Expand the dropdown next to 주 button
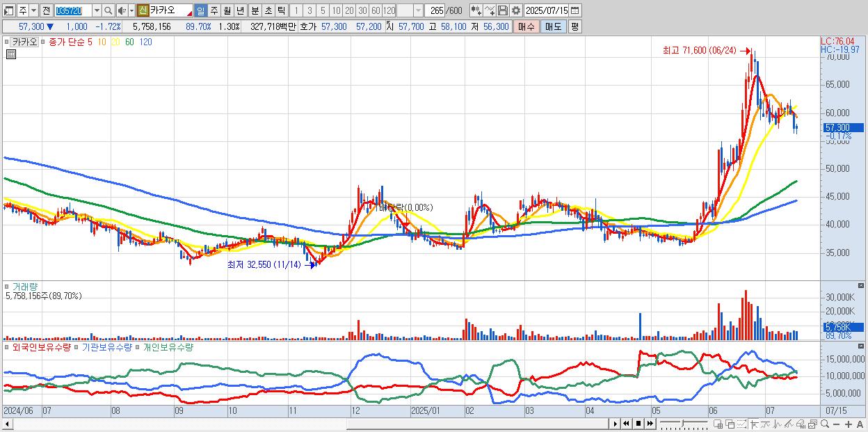This screenshot has width=868, height=432. point(33,11)
